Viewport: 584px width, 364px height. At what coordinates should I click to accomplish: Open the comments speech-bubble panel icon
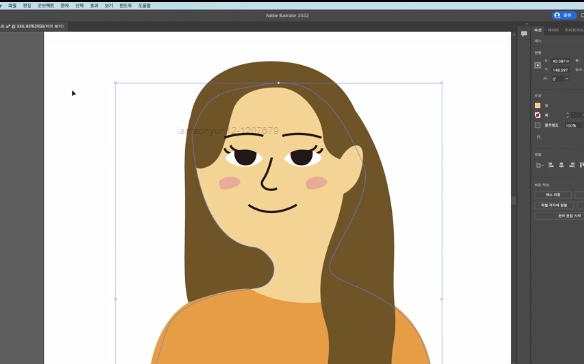coord(524,34)
